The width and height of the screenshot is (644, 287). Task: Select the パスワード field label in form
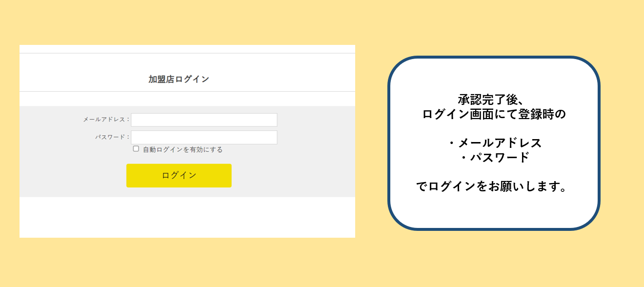click(112, 137)
